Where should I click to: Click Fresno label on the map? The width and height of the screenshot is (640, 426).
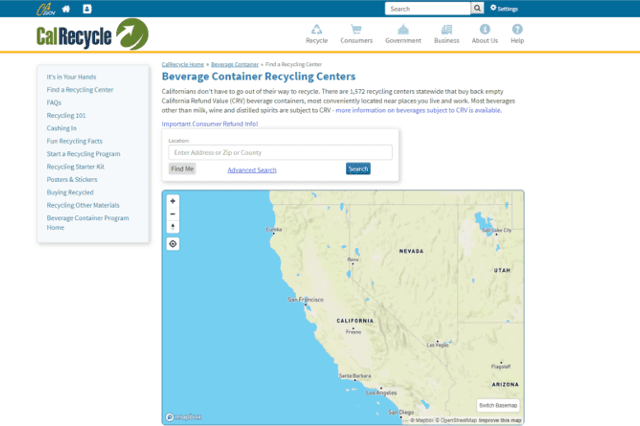[x=353, y=332]
